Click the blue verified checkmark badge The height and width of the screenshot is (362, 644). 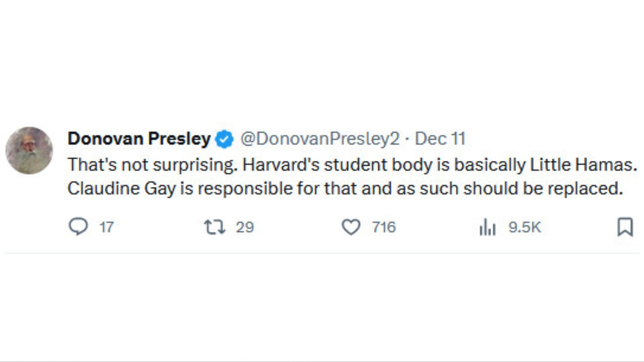(x=224, y=139)
